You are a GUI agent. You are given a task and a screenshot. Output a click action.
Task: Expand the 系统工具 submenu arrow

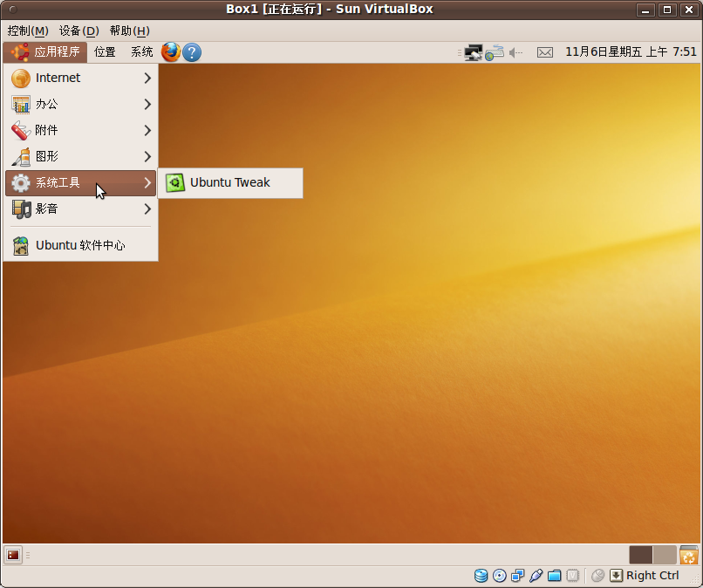coord(147,182)
